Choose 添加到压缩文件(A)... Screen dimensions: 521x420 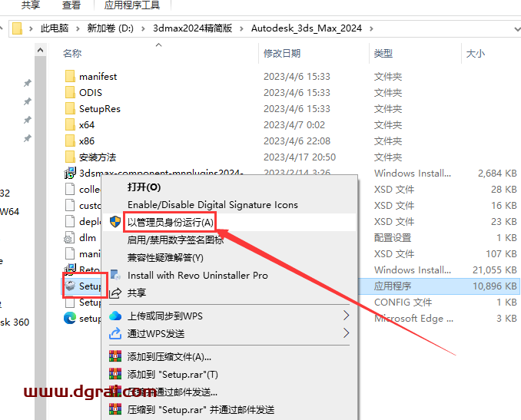[x=169, y=356]
